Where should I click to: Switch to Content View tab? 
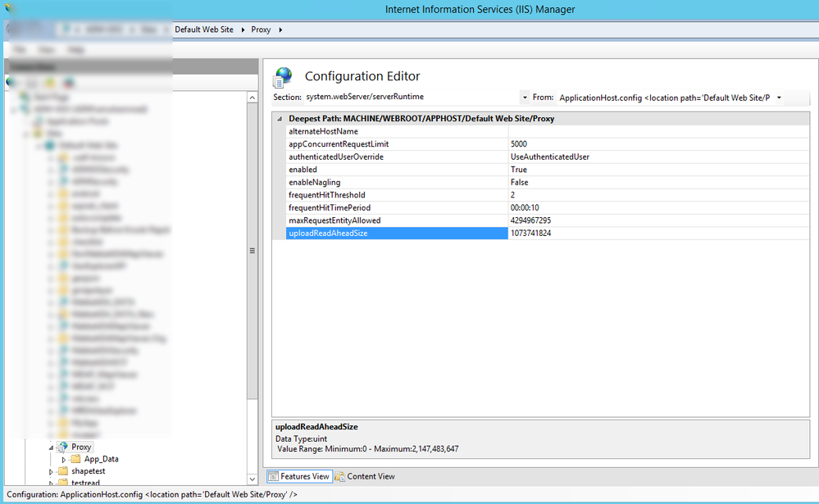tap(365, 476)
